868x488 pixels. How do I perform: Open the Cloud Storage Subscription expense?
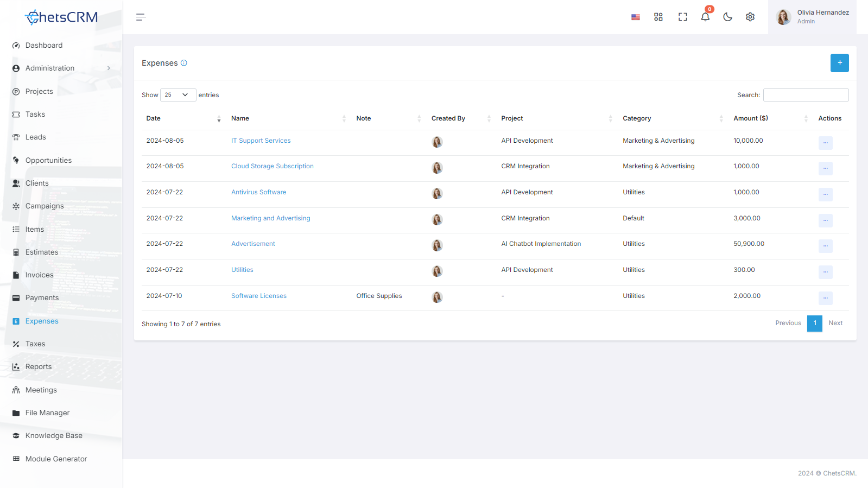[x=273, y=166]
